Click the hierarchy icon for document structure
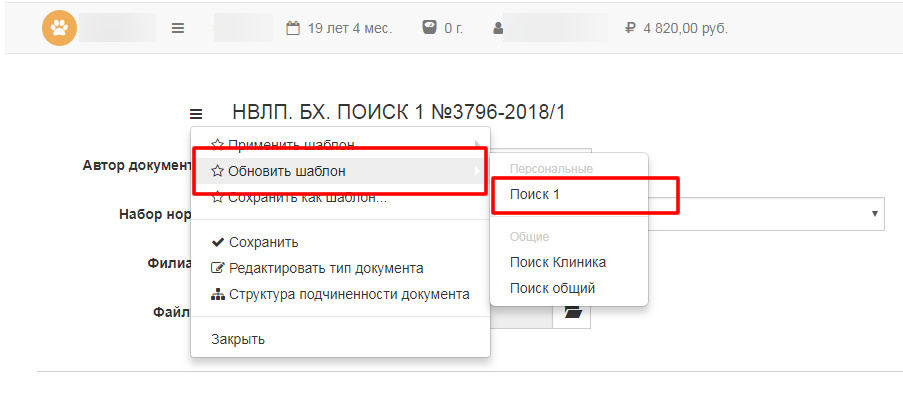 [218, 294]
